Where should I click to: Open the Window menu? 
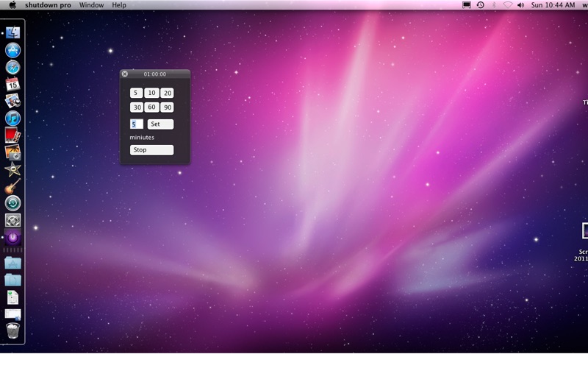coord(91,5)
